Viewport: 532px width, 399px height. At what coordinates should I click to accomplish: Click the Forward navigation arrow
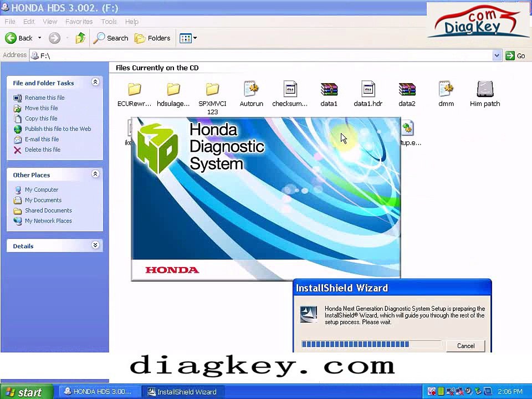pyautogui.click(x=54, y=38)
